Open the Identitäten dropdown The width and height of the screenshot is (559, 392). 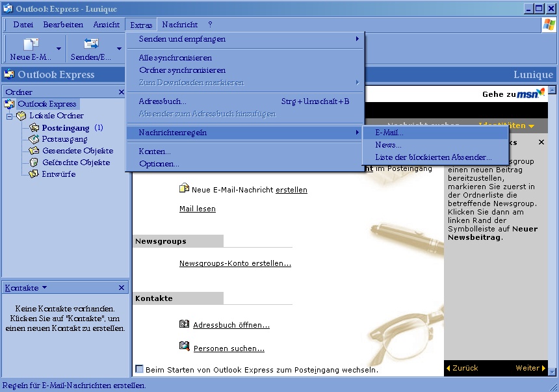coord(506,125)
